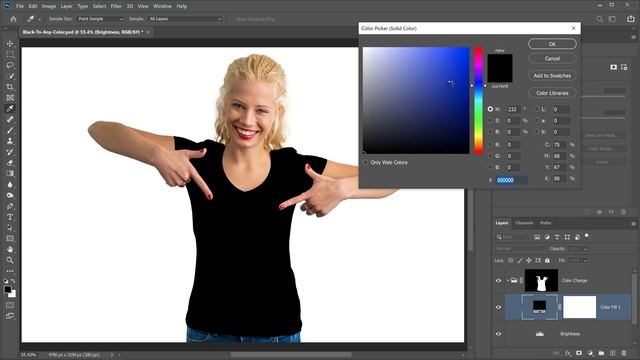Open the Sample Size Point Sample dropdown

coord(100,19)
